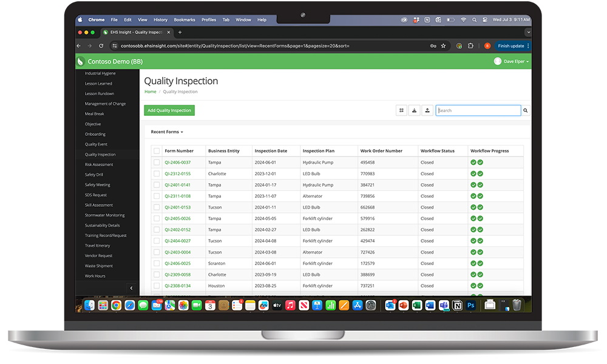
Task: Collapse the sidebar with the chevron arrow
Action: click(x=131, y=288)
